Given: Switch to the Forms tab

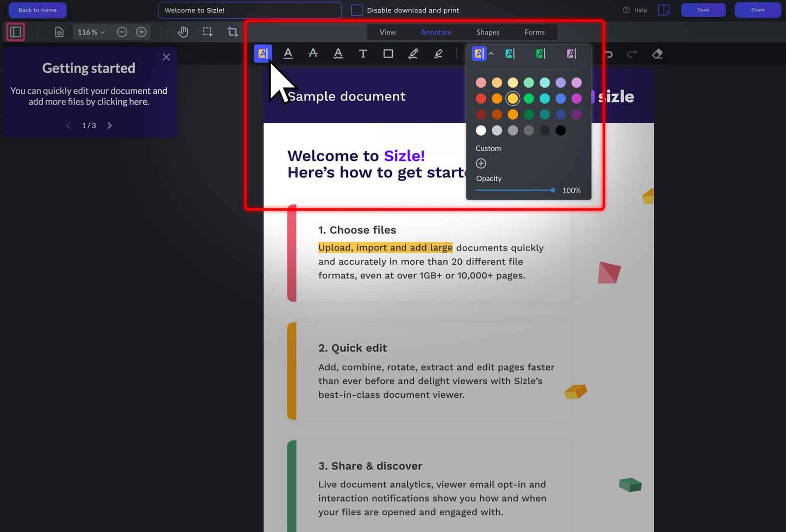Looking at the screenshot, I should coord(534,32).
